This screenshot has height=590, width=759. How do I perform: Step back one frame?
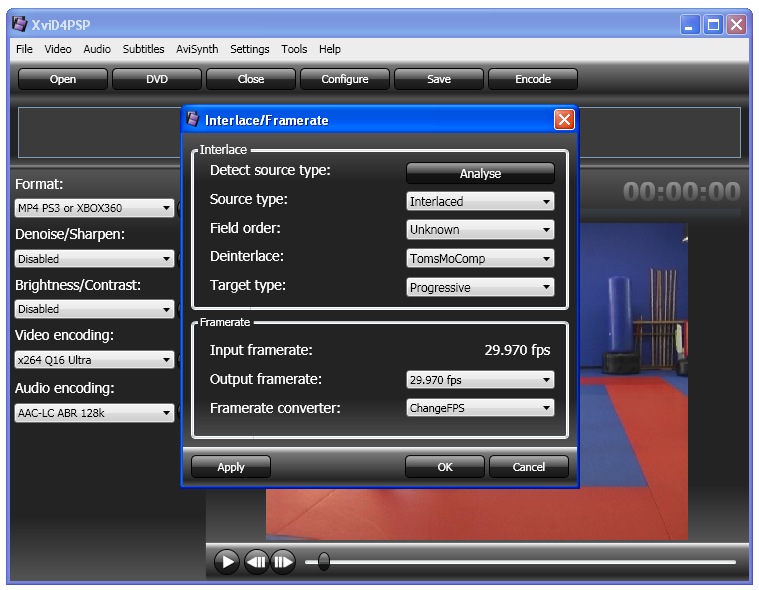pos(256,562)
